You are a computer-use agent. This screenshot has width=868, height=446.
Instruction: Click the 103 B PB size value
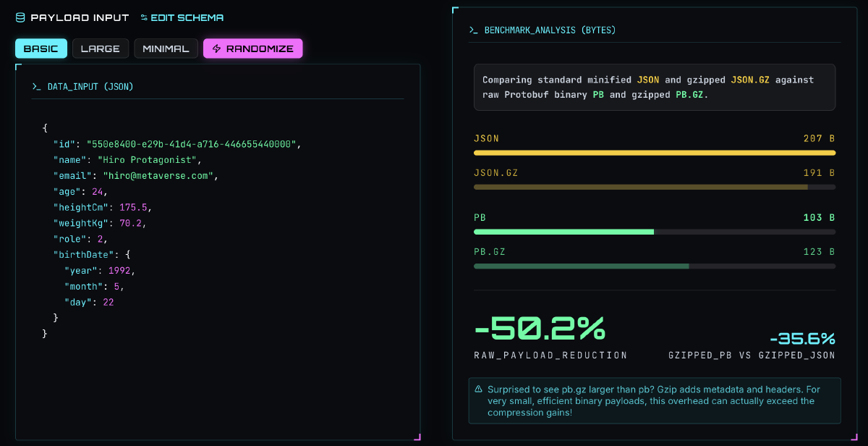tap(819, 218)
